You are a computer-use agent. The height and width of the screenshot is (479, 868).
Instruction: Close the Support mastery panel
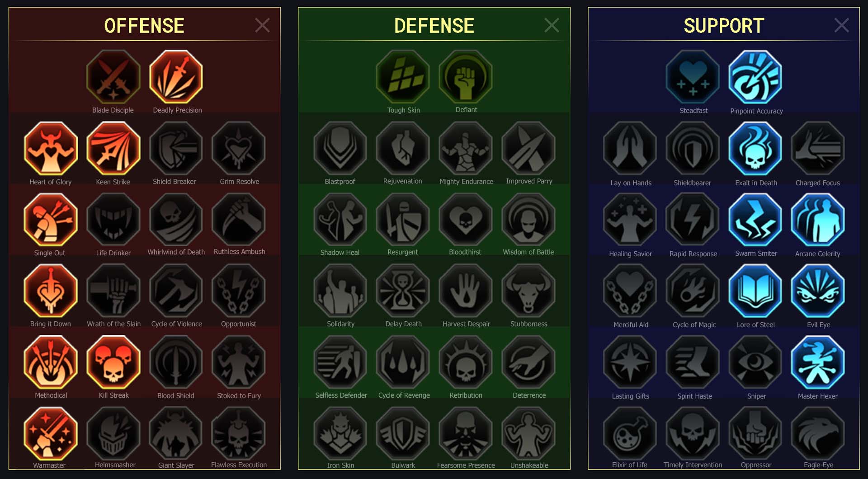[x=841, y=25]
